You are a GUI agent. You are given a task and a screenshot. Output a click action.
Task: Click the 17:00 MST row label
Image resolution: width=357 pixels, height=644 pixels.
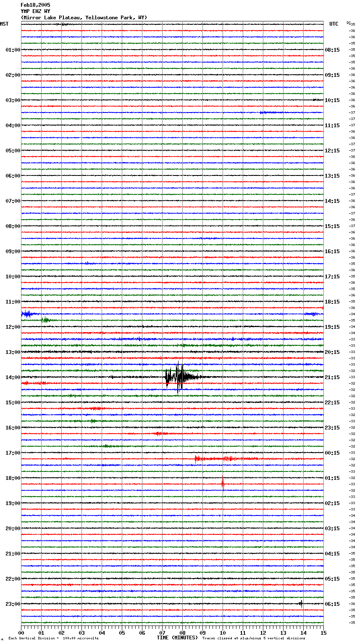13,453
